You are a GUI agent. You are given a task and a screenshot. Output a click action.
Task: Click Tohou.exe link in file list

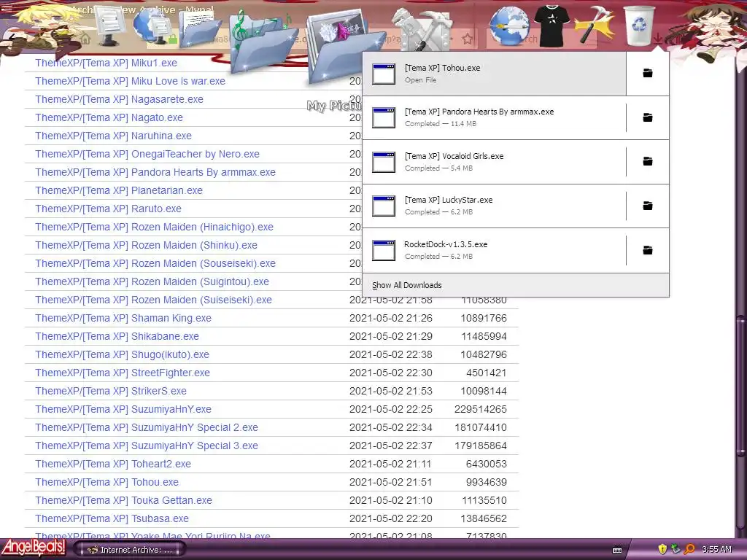click(107, 483)
